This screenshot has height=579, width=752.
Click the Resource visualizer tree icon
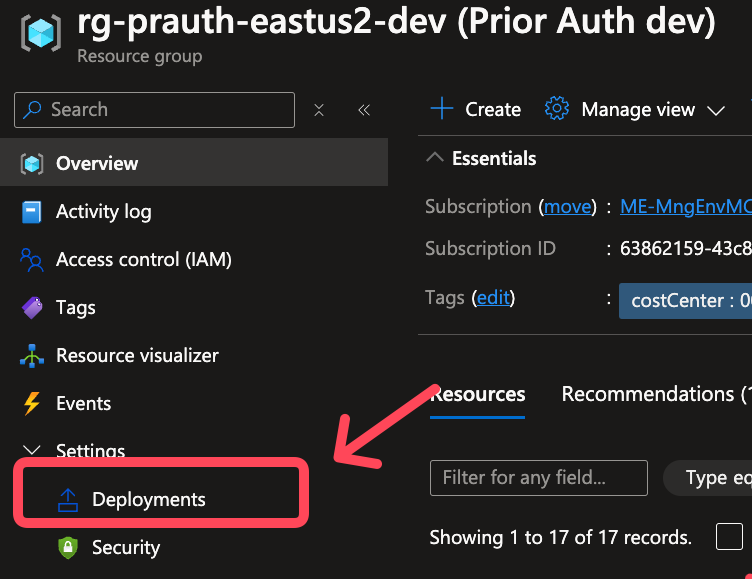pyautogui.click(x=32, y=356)
